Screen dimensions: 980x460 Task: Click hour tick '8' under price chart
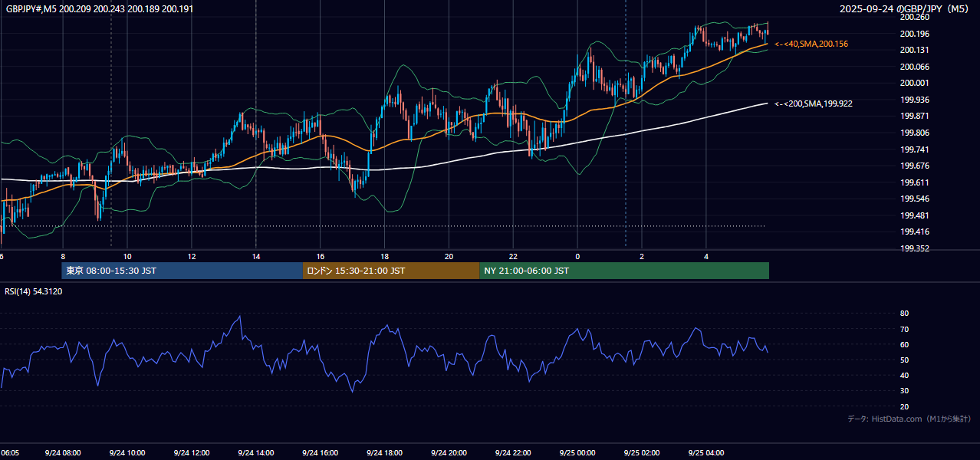[63, 257]
